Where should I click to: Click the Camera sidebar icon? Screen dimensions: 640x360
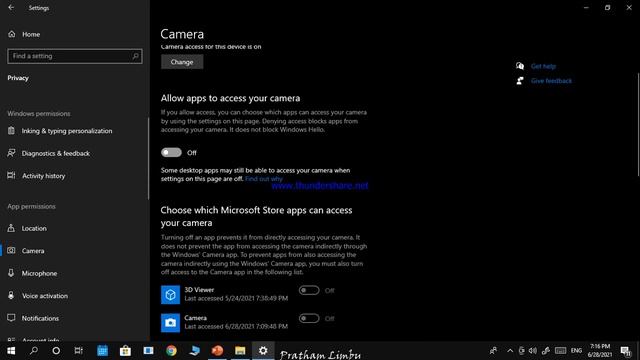pyautogui.click(x=11, y=251)
